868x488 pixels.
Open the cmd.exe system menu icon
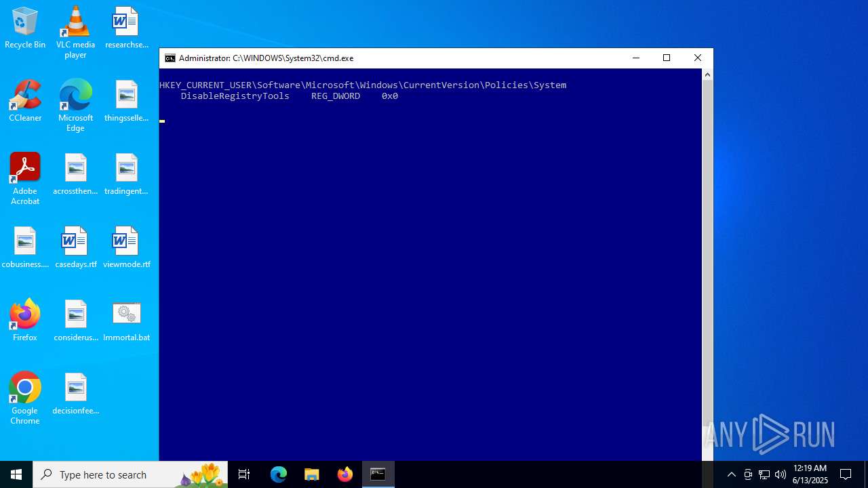click(x=170, y=58)
